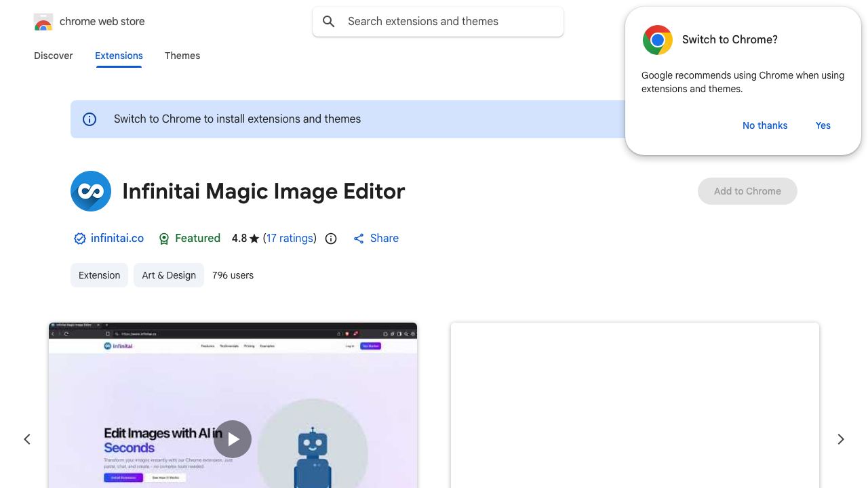
Task: Click the Share link text
Action: tap(384, 239)
